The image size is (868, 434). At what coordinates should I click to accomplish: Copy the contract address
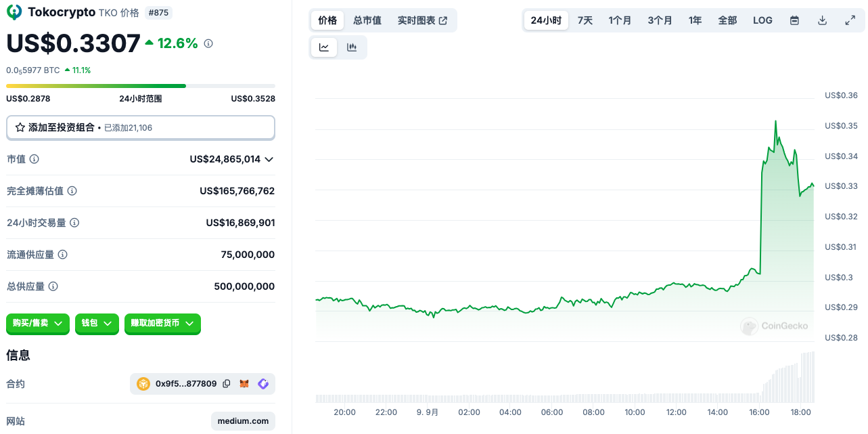(227, 384)
